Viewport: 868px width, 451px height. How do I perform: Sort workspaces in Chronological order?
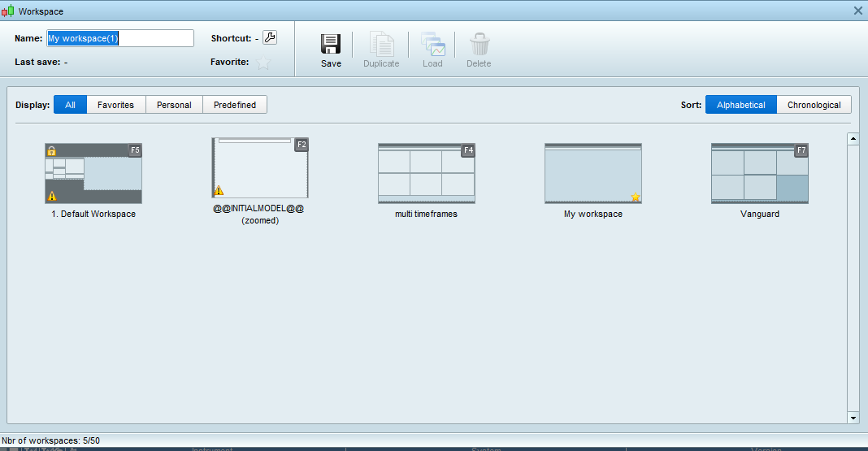tap(814, 105)
